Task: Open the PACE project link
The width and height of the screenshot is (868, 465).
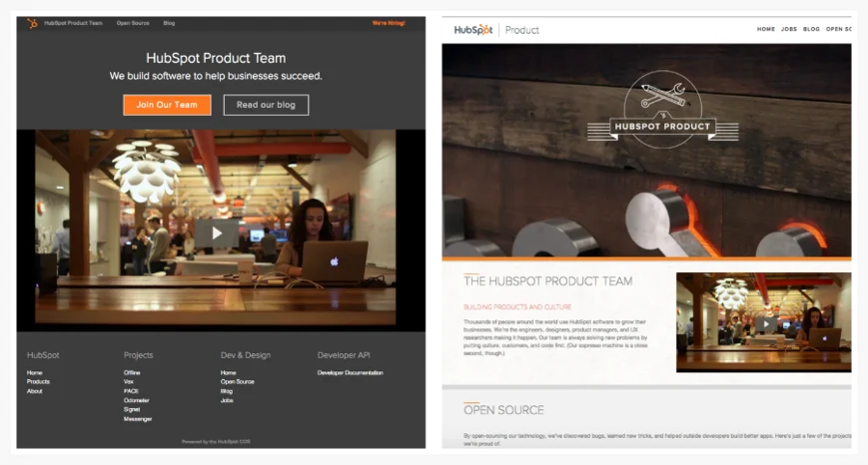Action: 131,391
